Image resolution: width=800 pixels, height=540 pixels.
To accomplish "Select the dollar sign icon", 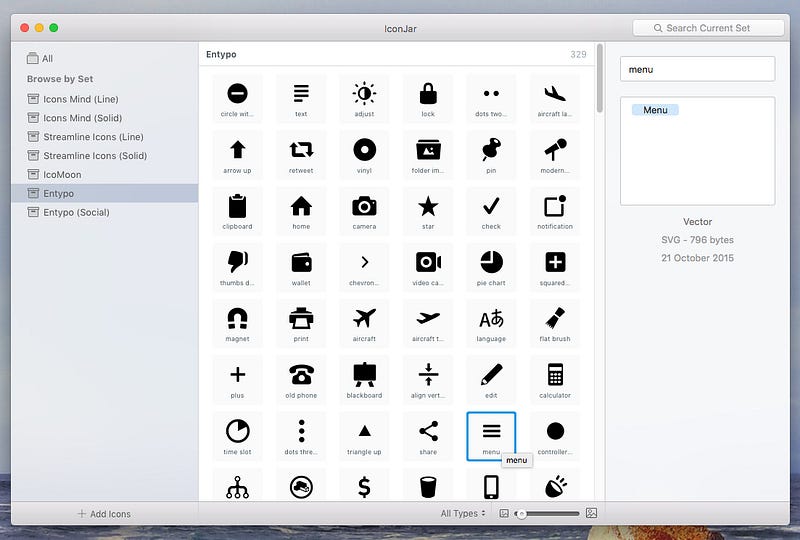I will point(364,485).
